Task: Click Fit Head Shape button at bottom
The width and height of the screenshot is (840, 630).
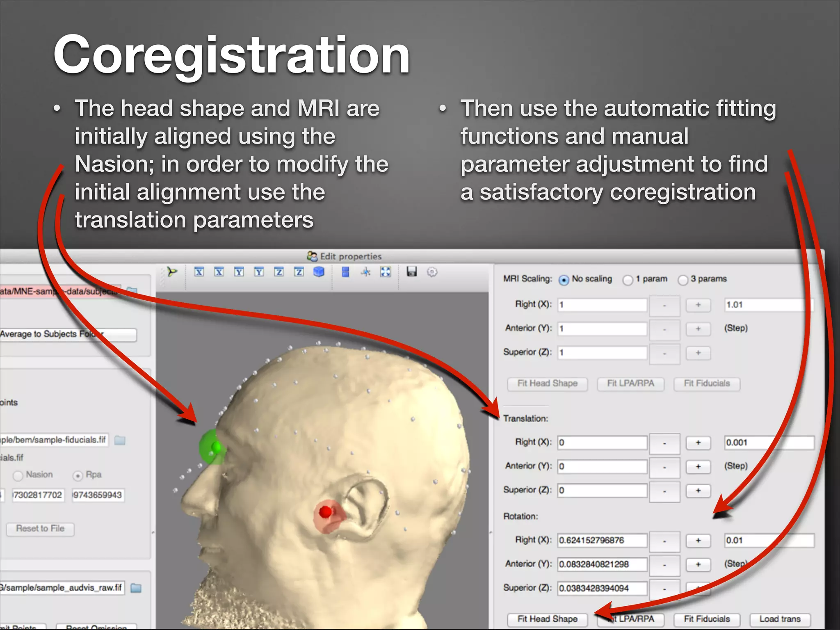Action: click(547, 619)
